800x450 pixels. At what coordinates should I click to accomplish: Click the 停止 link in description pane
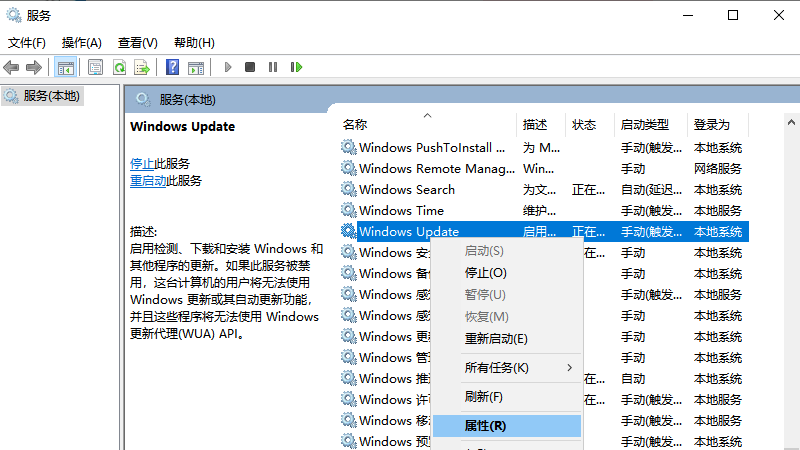point(141,163)
